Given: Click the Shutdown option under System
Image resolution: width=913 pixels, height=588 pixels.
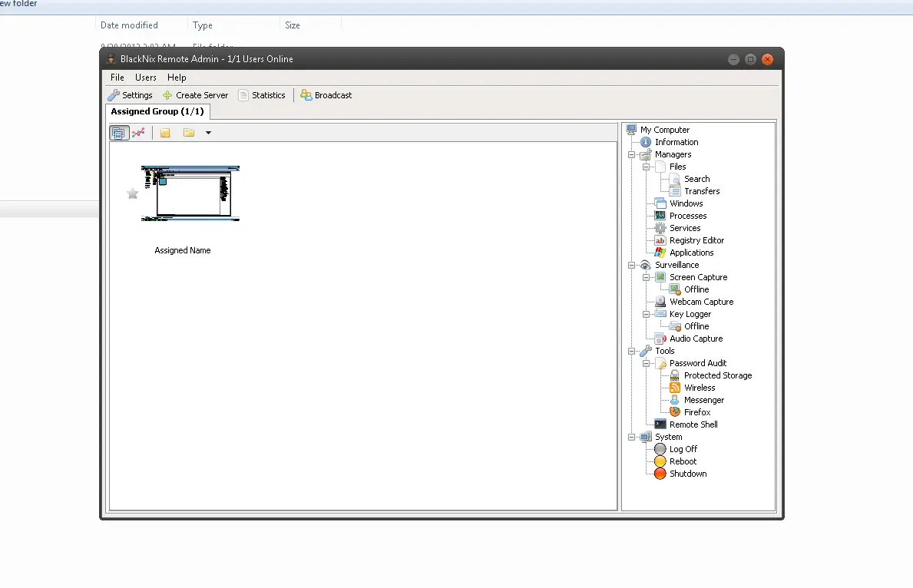Looking at the screenshot, I should [659, 474].
